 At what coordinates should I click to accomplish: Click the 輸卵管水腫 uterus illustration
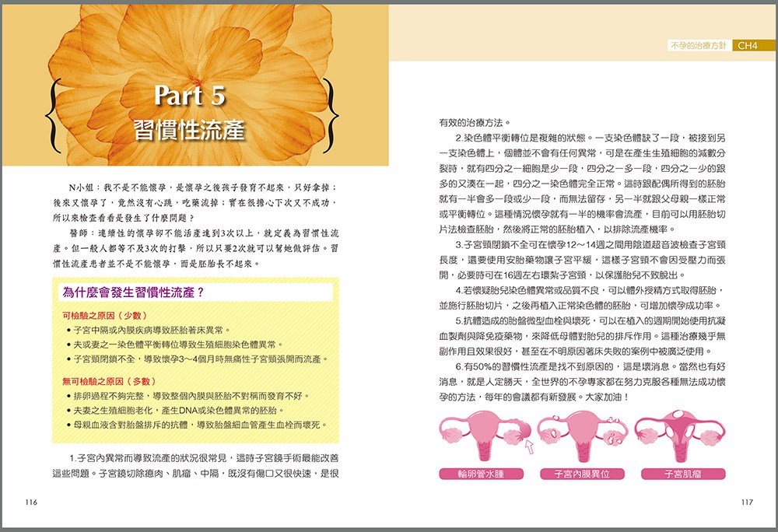[x=484, y=435]
